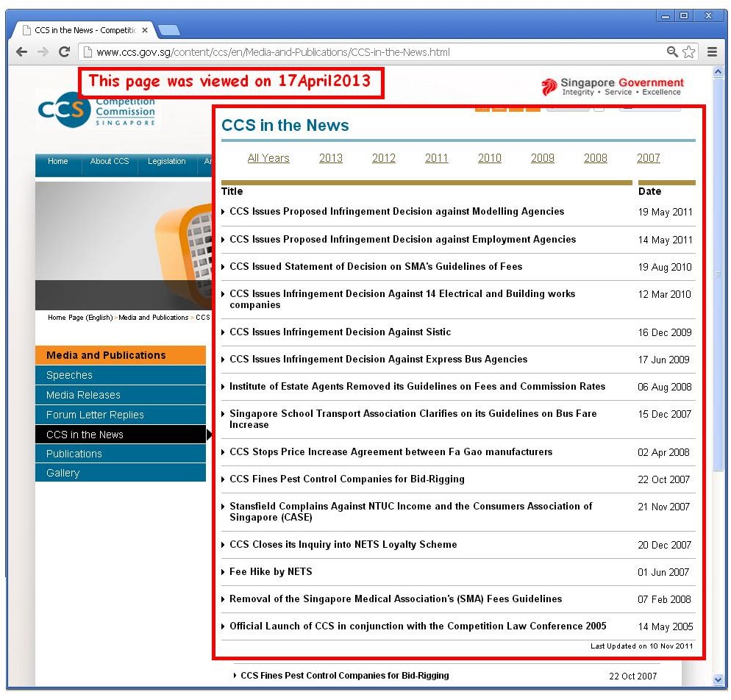731x700 pixels.
Task: Go back with the browser back arrow
Action: (21, 51)
